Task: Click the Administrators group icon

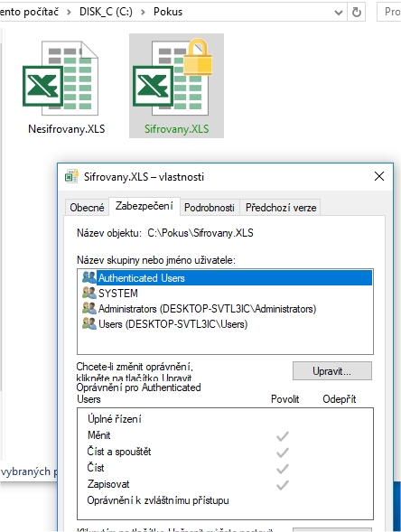Action: [89, 308]
